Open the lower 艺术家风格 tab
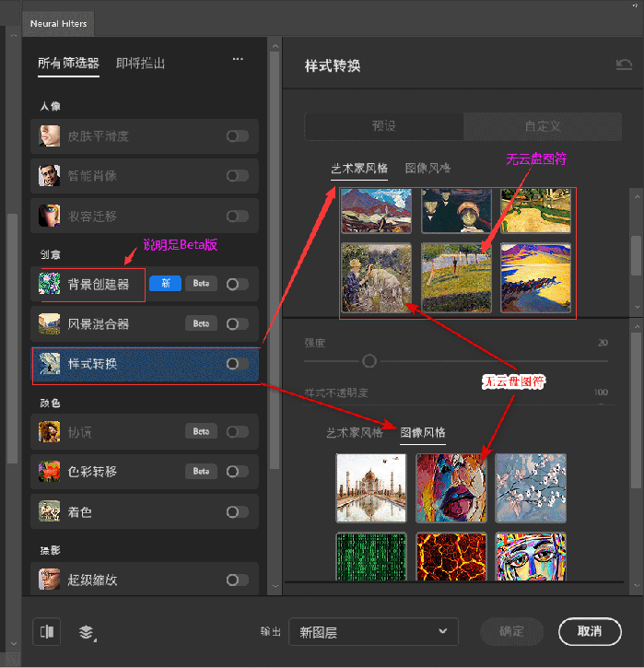 point(355,433)
